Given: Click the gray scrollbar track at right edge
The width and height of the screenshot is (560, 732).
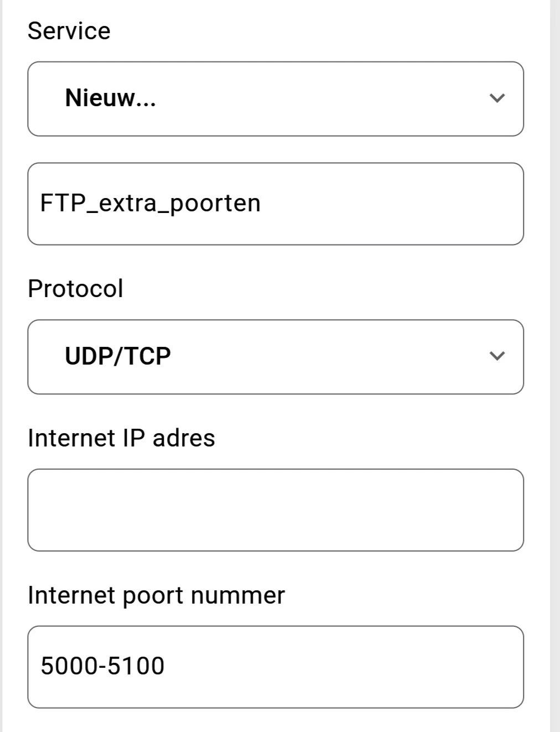Looking at the screenshot, I should (555, 365).
